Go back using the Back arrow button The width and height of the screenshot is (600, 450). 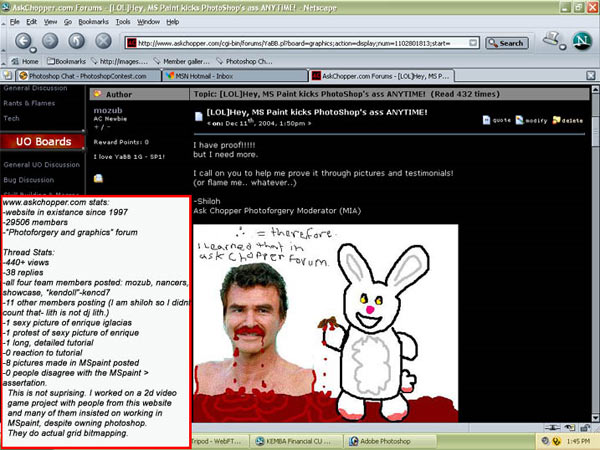click(x=23, y=41)
